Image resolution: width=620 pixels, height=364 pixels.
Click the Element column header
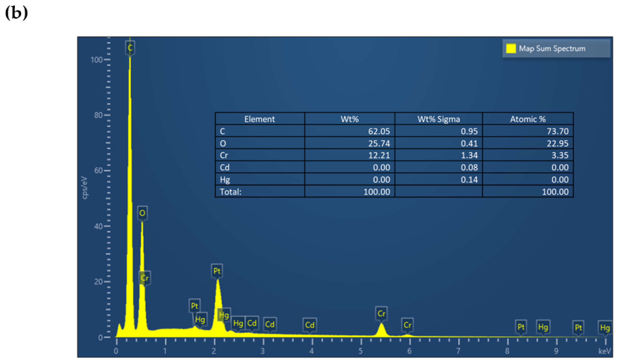(260, 119)
